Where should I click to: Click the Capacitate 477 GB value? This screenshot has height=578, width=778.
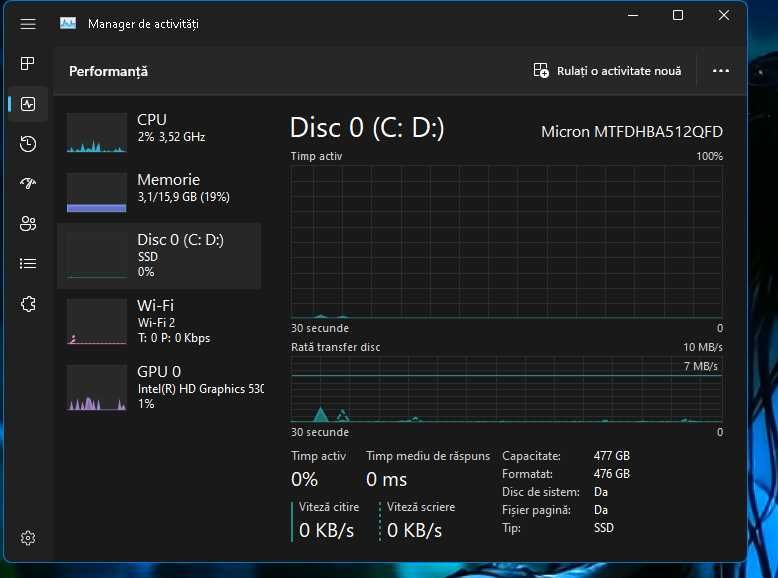[612, 456]
